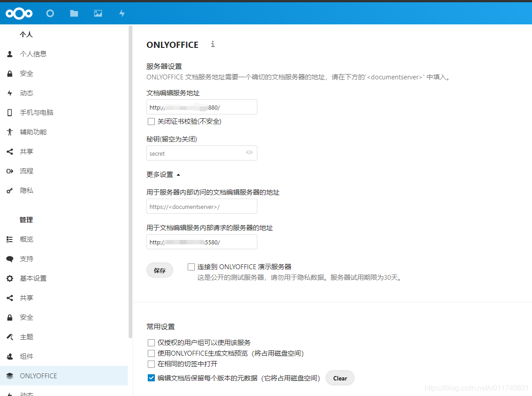
Task: Click the Nextcloud logo
Action: click(x=19, y=13)
